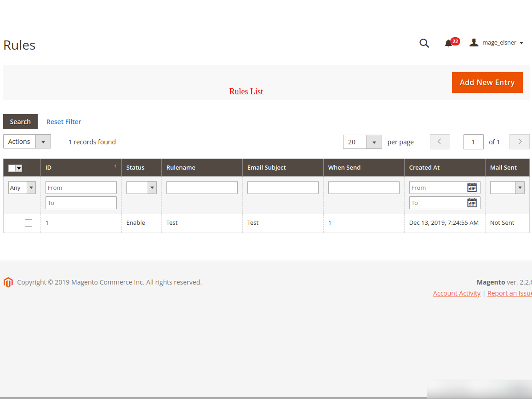Open the Created At To calendar icon
Image resolution: width=532 pixels, height=399 pixels.
coord(472,203)
